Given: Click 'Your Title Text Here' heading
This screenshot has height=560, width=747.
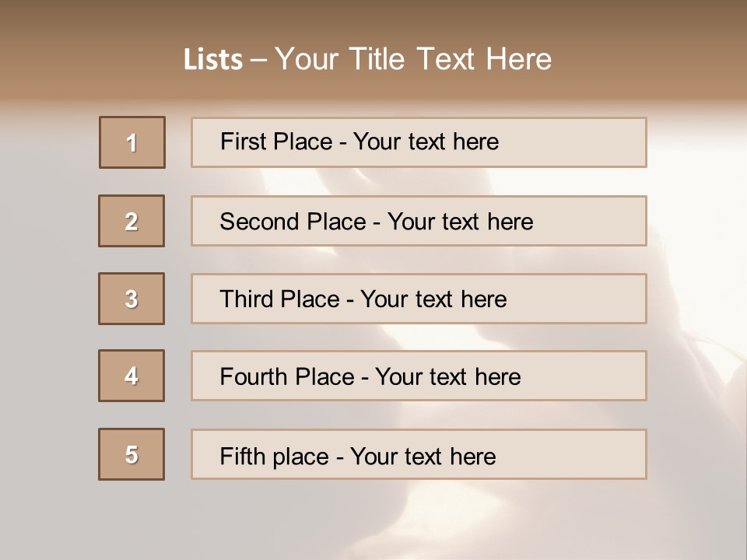Looking at the screenshot, I should click(x=413, y=59).
